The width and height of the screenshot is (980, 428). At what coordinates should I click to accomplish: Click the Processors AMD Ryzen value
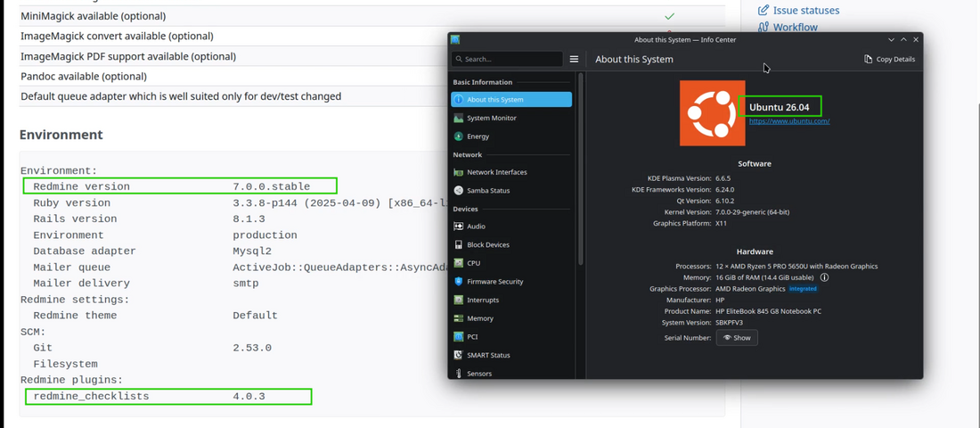[x=796, y=267]
